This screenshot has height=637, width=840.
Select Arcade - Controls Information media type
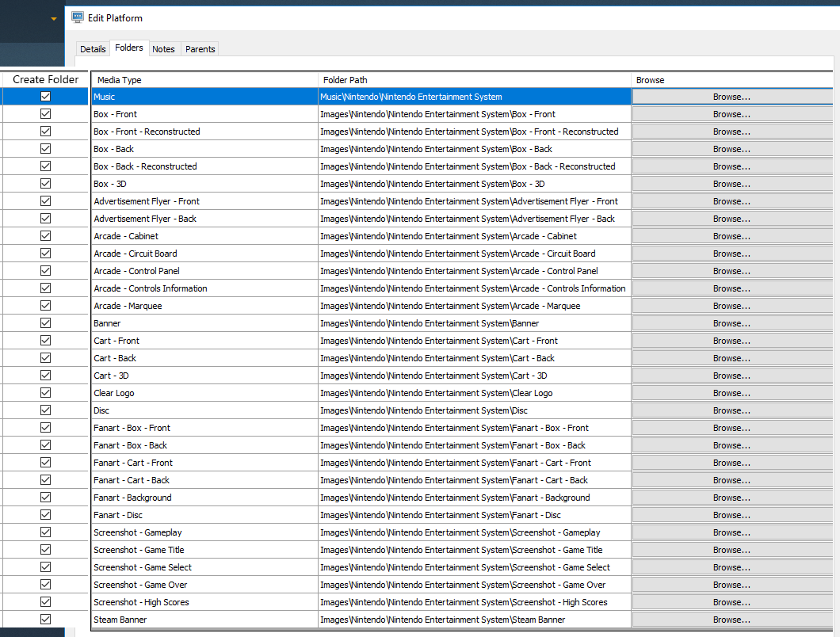point(204,288)
